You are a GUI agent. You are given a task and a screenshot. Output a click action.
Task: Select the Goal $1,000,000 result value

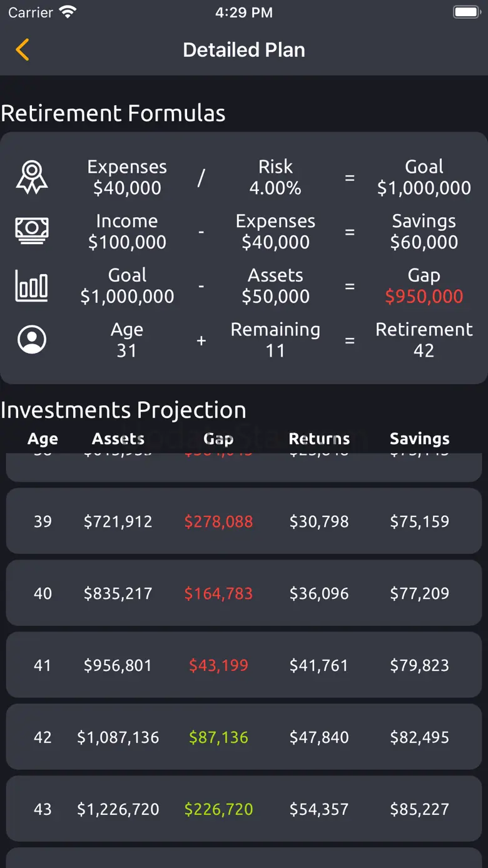424,177
